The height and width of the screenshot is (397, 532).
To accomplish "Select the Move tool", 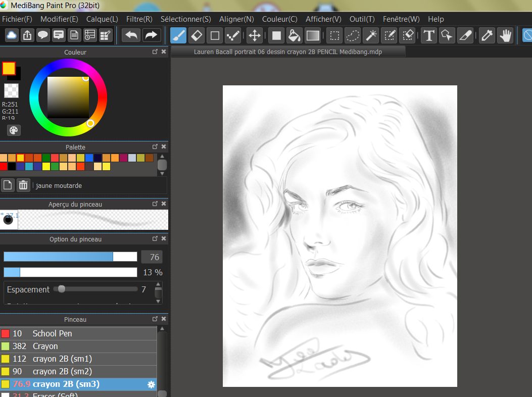I will (255, 35).
